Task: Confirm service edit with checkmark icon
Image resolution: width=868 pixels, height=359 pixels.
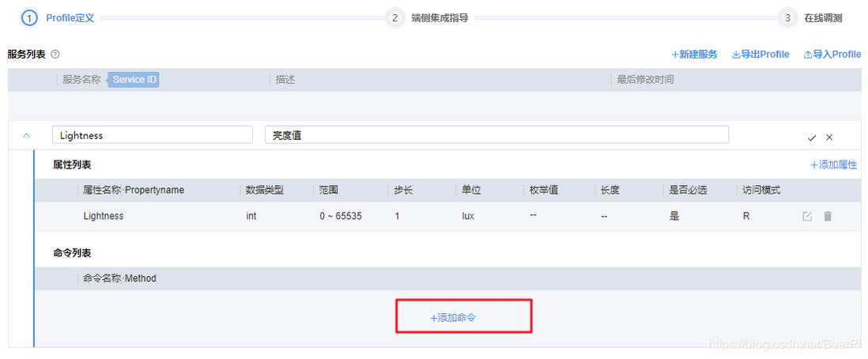Action: click(x=812, y=138)
